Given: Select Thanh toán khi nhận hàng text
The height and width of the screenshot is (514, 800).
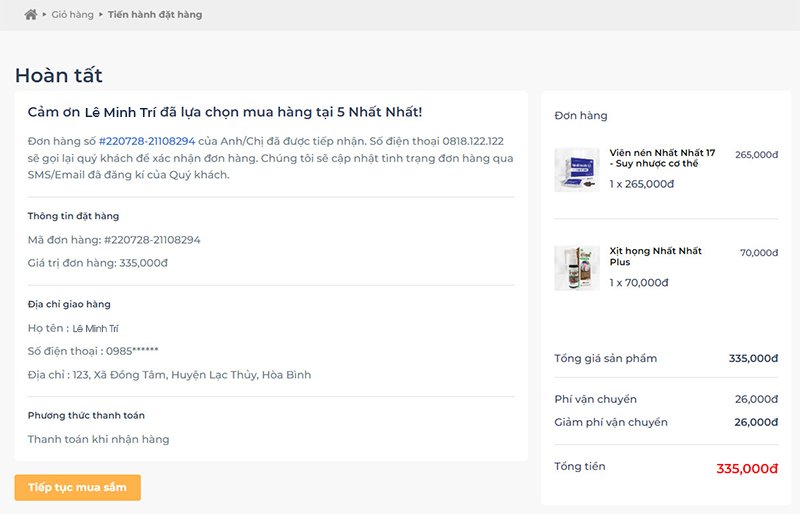Looking at the screenshot, I should tap(98, 439).
